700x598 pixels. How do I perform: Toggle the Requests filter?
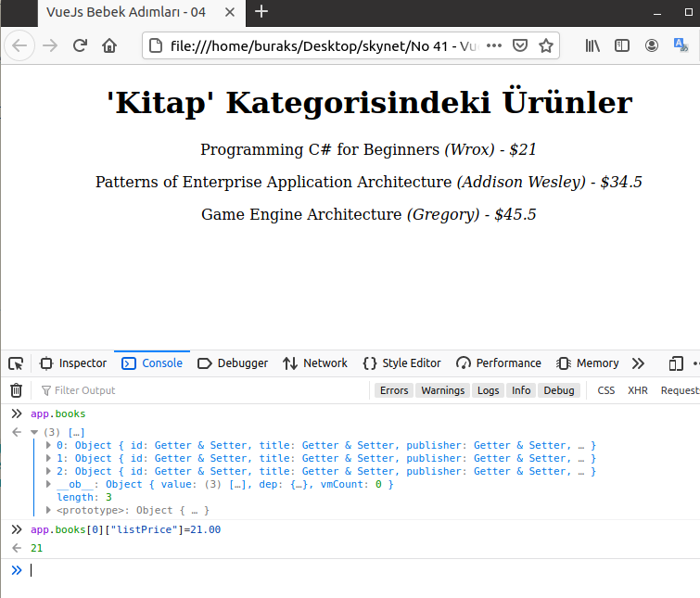click(x=680, y=390)
